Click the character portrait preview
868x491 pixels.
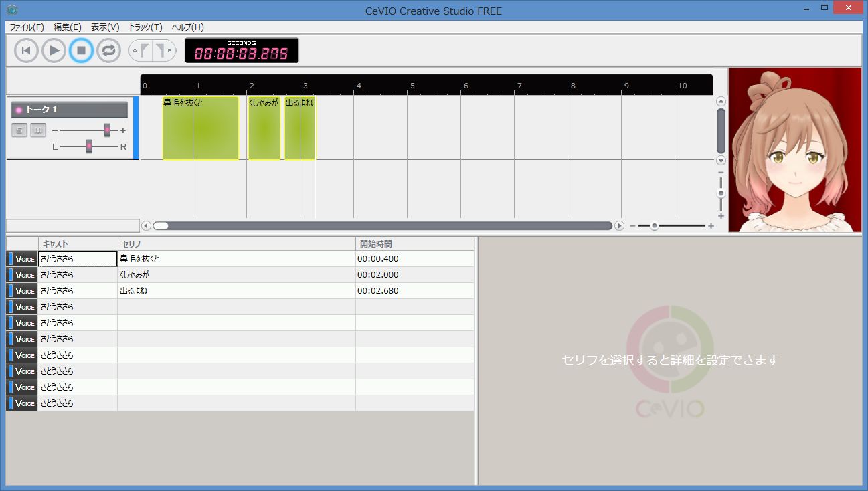pos(795,150)
